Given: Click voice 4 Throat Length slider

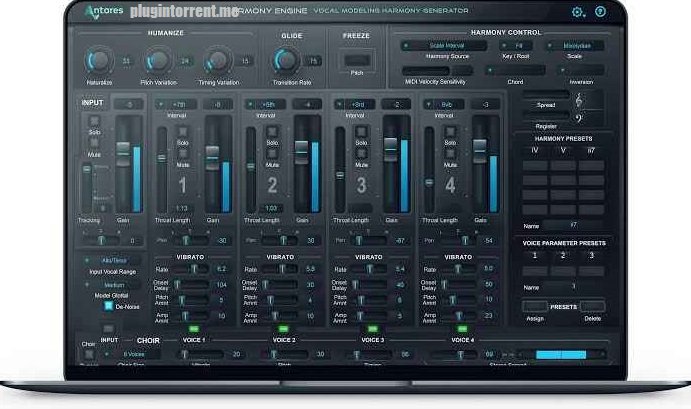Looking at the screenshot, I should [x=429, y=169].
